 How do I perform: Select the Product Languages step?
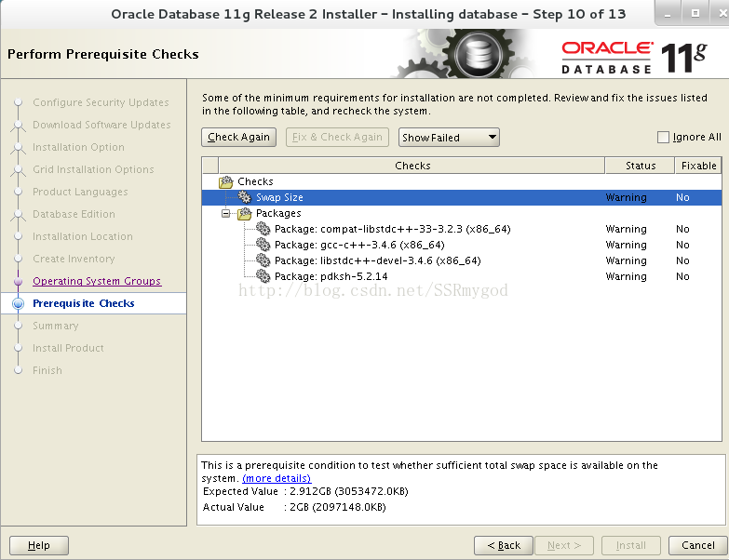[x=80, y=193]
